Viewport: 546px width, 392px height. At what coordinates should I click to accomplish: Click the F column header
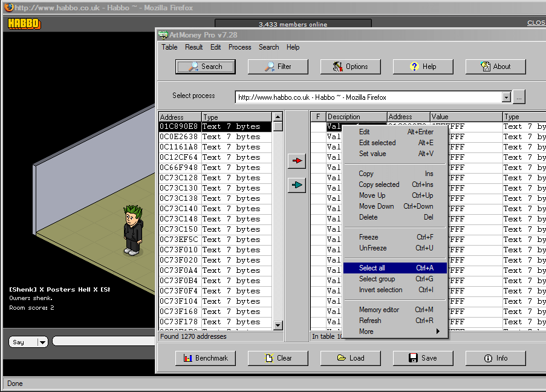click(318, 117)
